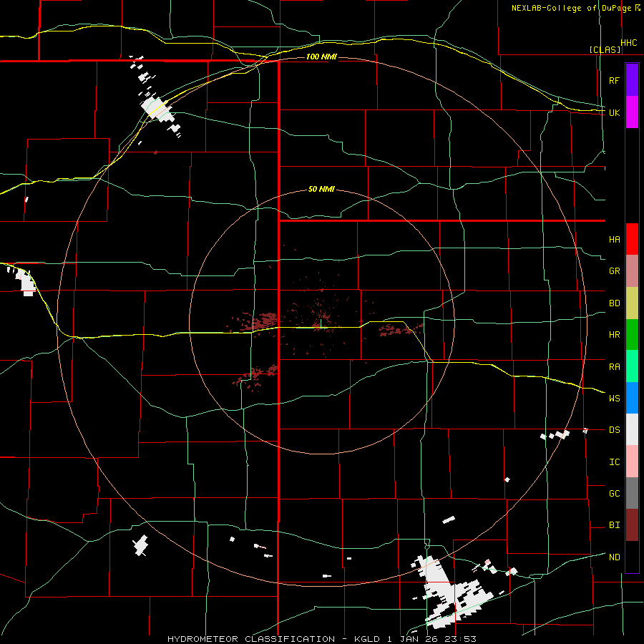Click the IC pink legend swatch
The image size is (644, 644).
coord(632,462)
